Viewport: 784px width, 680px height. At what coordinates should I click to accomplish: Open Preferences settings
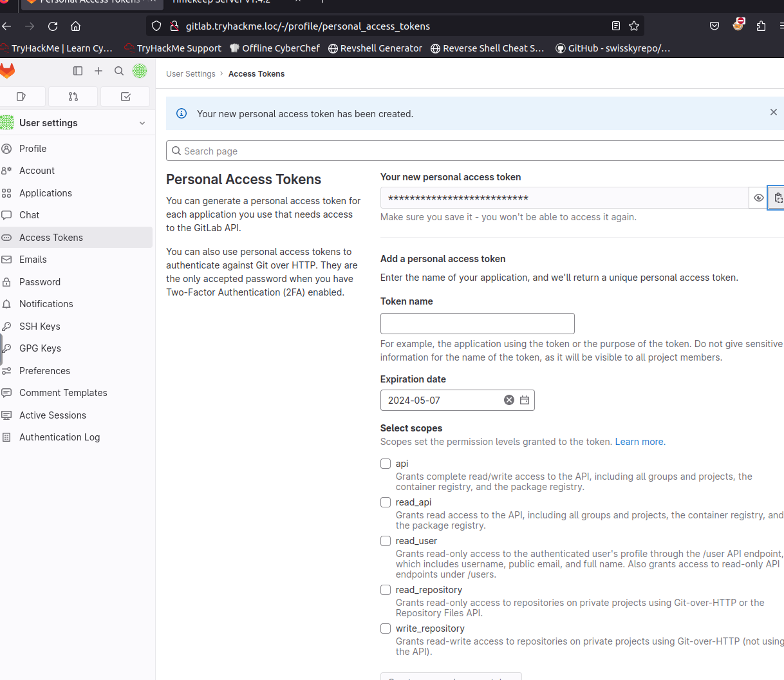click(76, 371)
